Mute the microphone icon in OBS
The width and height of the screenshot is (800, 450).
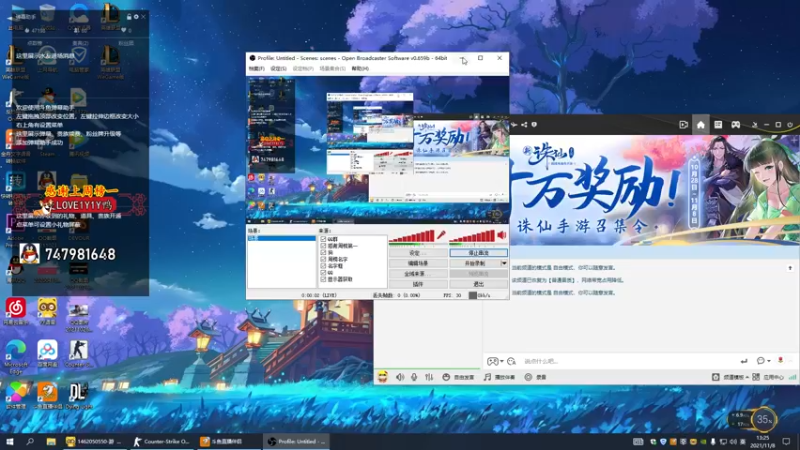441,235
